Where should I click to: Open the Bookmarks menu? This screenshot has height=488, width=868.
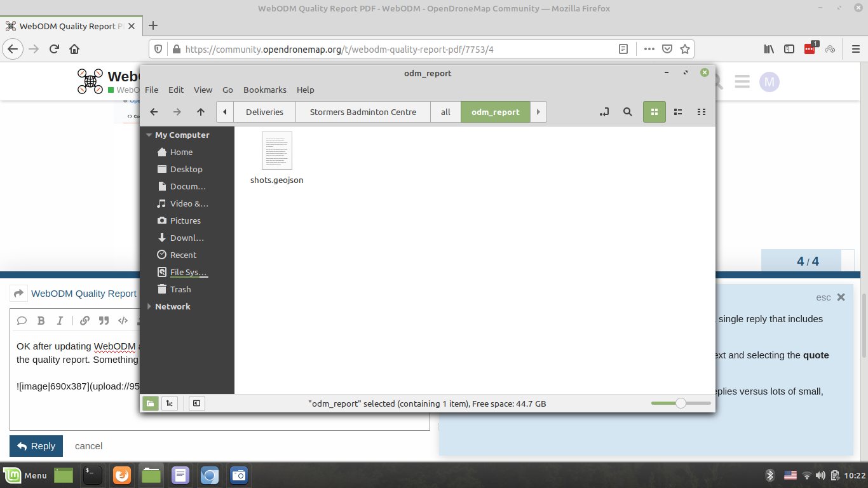tap(264, 90)
